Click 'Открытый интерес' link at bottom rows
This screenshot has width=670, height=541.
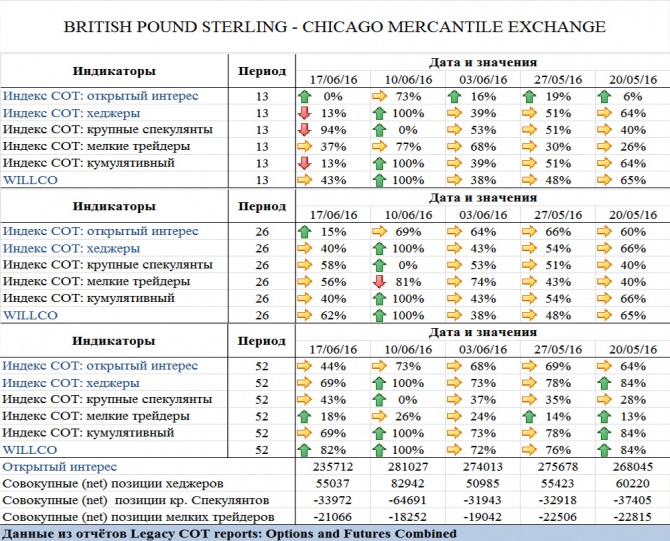pyautogui.click(x=59, y=467)
